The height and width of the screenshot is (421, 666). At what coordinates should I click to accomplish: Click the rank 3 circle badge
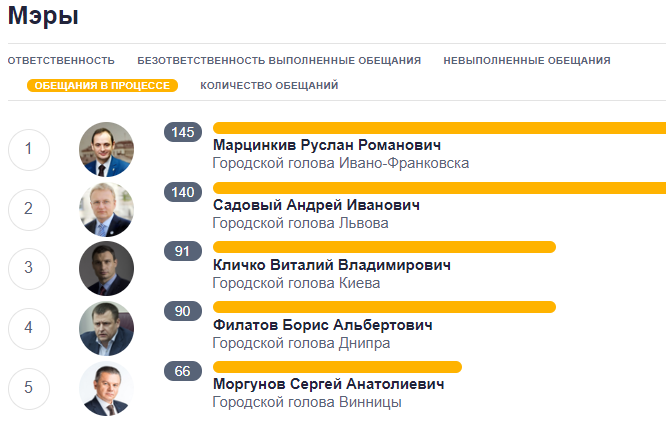(28, 268)
